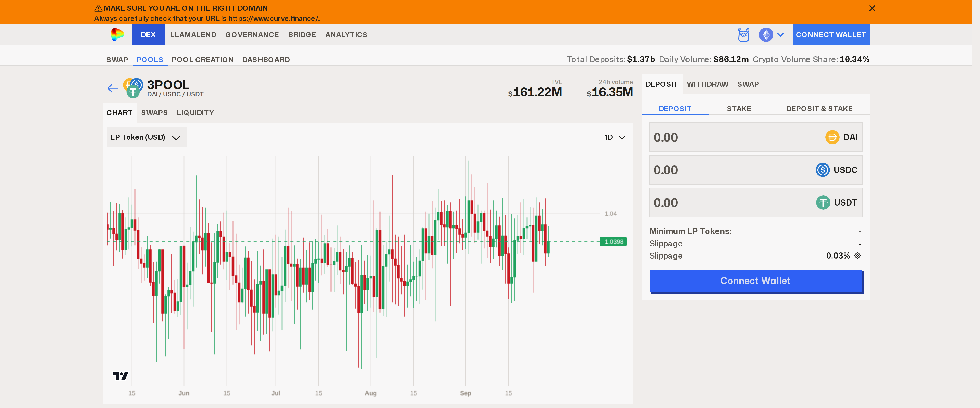
Task: Click CONNECT WALLET in the header
Action: point(831,35)
